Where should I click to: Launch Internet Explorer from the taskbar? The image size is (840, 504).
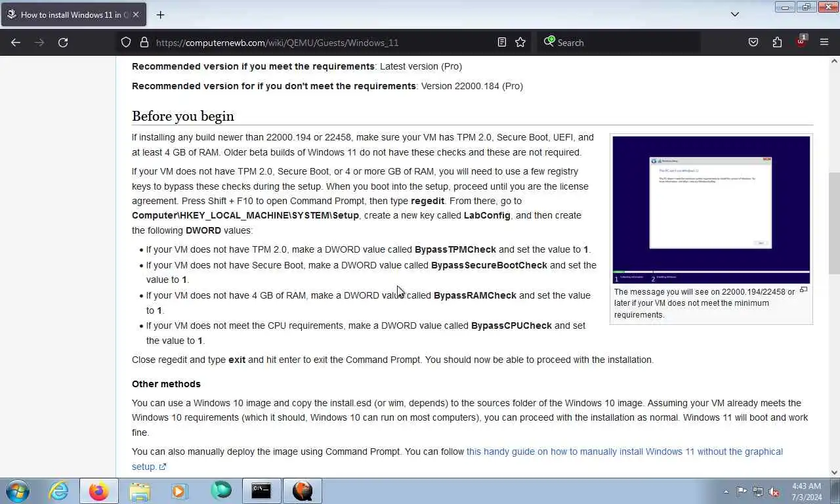[58, 491]
